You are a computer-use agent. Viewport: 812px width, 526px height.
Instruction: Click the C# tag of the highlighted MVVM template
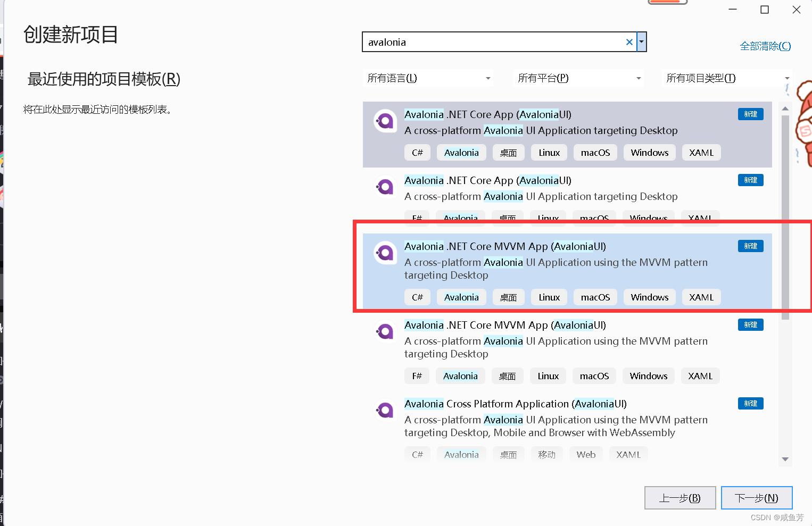click(417, 297)
